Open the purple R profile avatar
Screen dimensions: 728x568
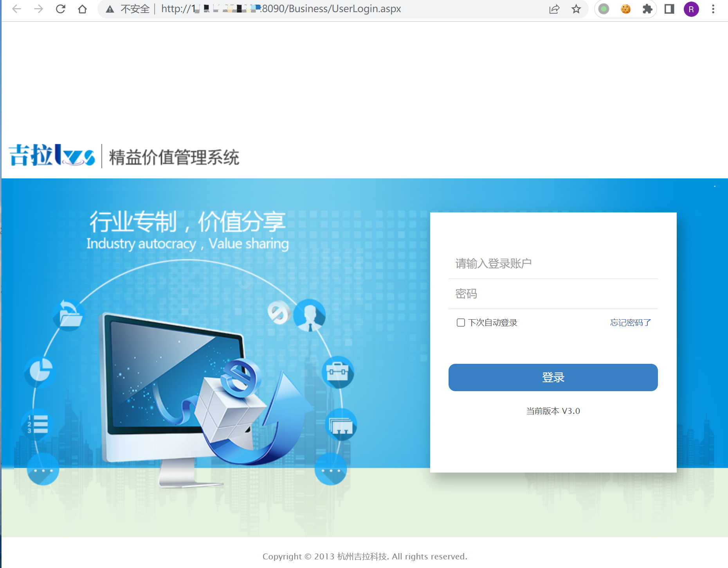click(x=691, y=9)
